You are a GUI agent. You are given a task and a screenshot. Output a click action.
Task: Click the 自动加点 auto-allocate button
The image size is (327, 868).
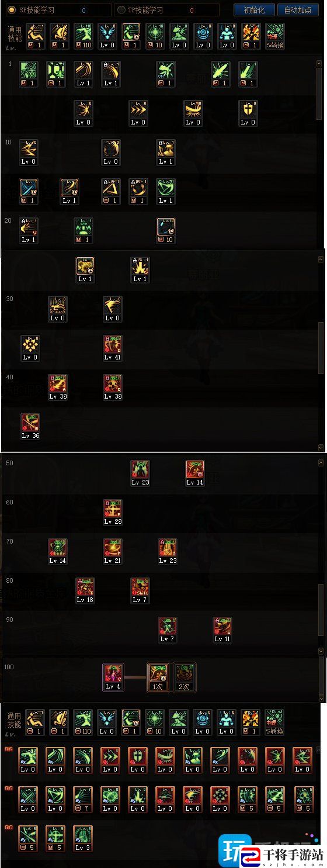coord(298,10)
